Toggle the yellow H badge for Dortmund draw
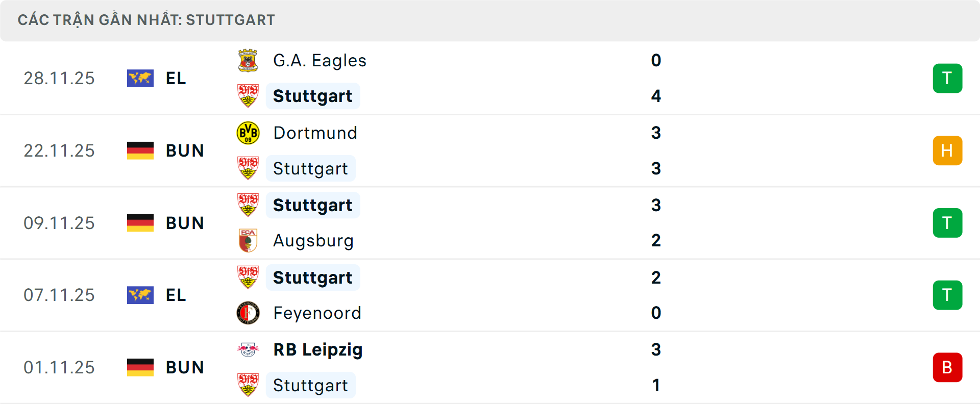Image resolution: width=980 pixels, height=404 pixels. [x=947, y=150]
